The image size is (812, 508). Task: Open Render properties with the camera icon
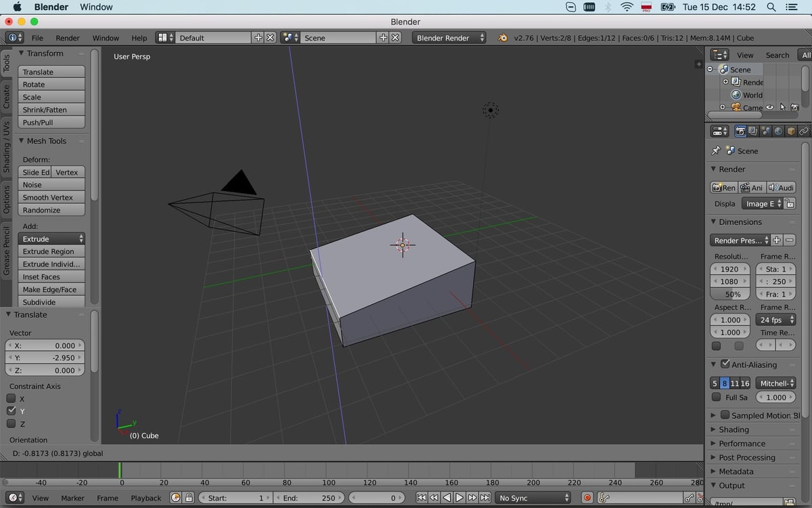coord(740,131)
